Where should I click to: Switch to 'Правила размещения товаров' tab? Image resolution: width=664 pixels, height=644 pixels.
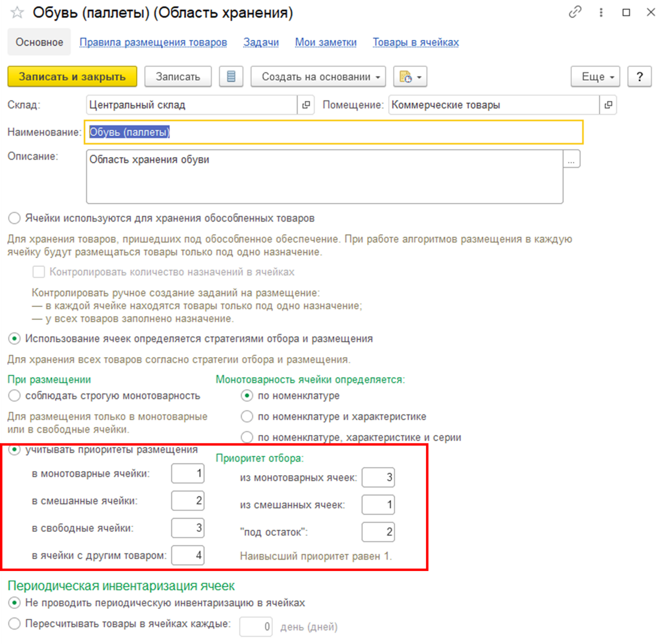(x=153, y=42)
